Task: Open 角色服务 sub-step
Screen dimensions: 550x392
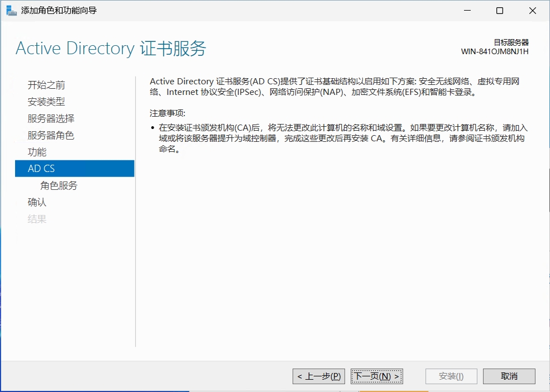Action: click(59, 185)
